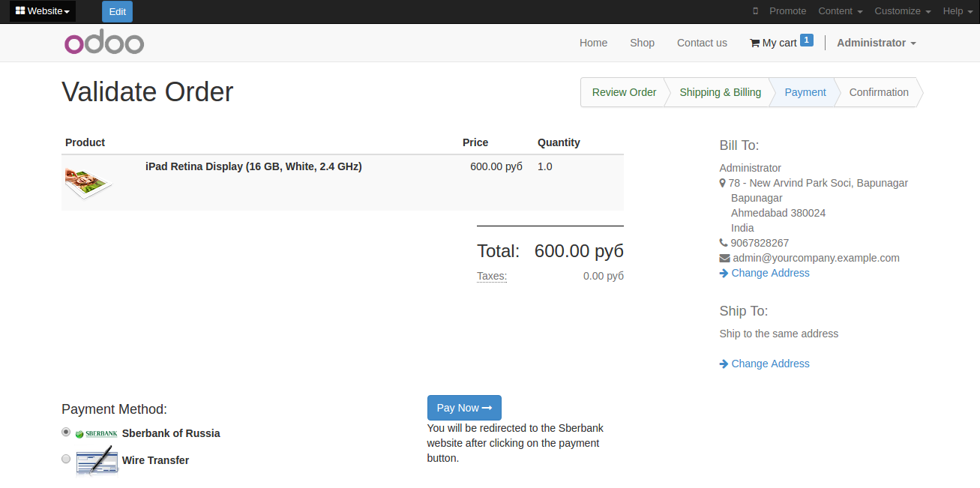The height and width of the screenshot is (488, 980).
Task: Go to the Home menu item
Action: pyautogui.click(x=594, y=43)
